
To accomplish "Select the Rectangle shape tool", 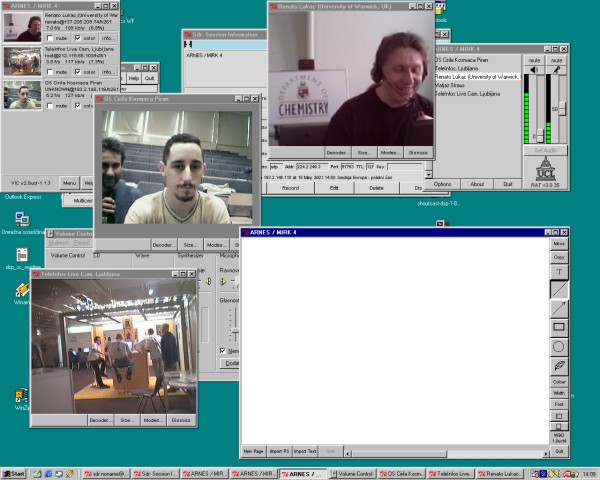I will pos(559,327).
